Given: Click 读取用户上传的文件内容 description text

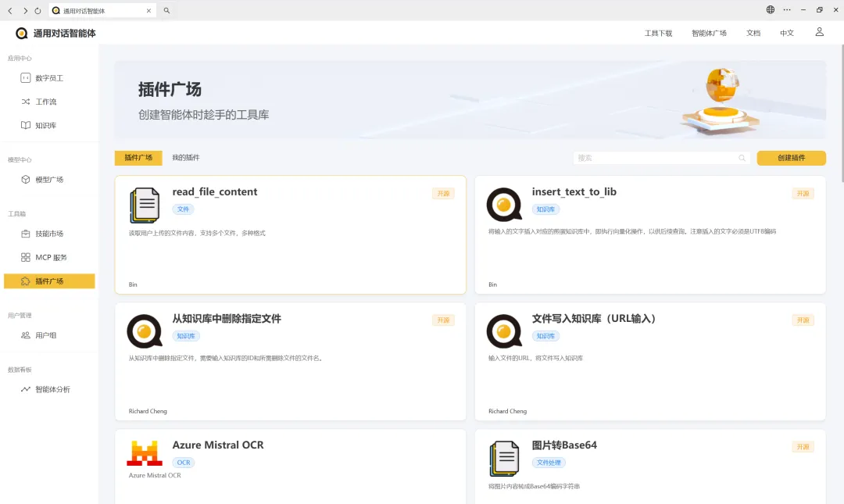Looking at the screenshot, I should tap(197, 233).
